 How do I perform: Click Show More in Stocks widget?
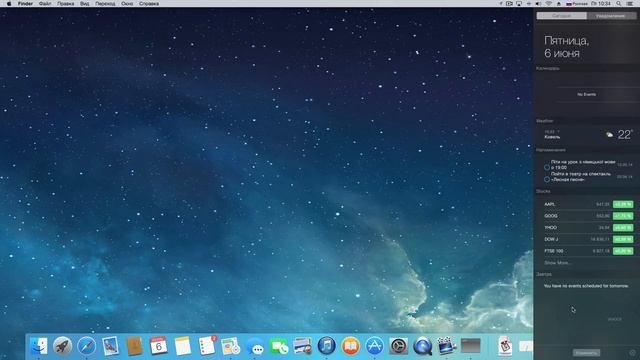click(x=557, y=263)
